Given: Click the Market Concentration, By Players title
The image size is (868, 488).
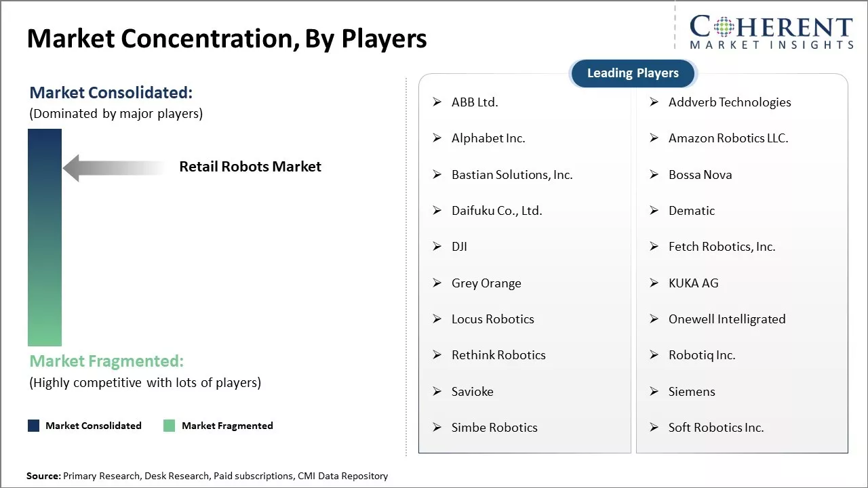Looking at the screenshot, I should click(227, 39).
